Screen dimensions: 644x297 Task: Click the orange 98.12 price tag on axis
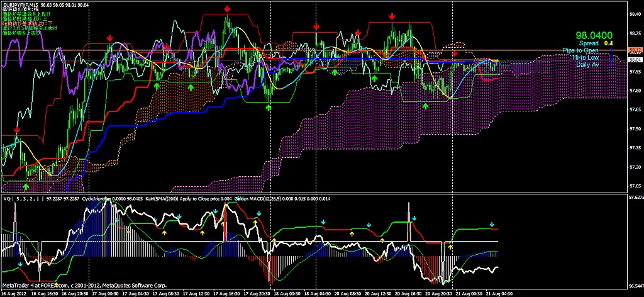(635, 50)
